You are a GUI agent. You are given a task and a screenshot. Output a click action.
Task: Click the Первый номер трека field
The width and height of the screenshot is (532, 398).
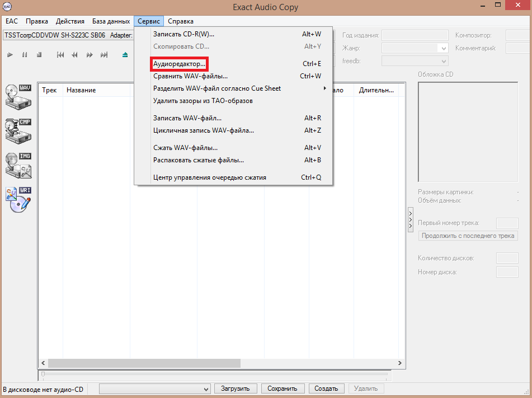point(507,223)
